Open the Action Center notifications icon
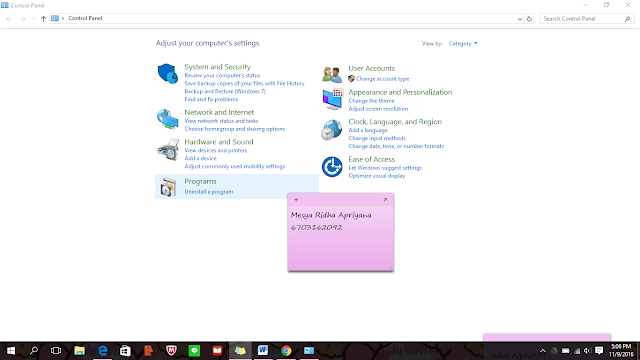 point(599,351)
